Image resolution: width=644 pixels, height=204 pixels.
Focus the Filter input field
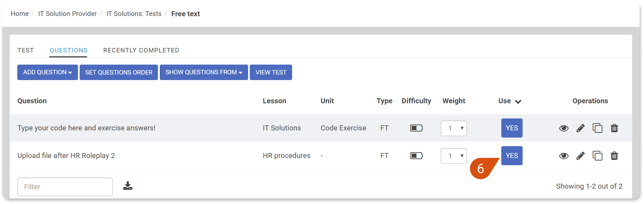click(x=65, y=187)
